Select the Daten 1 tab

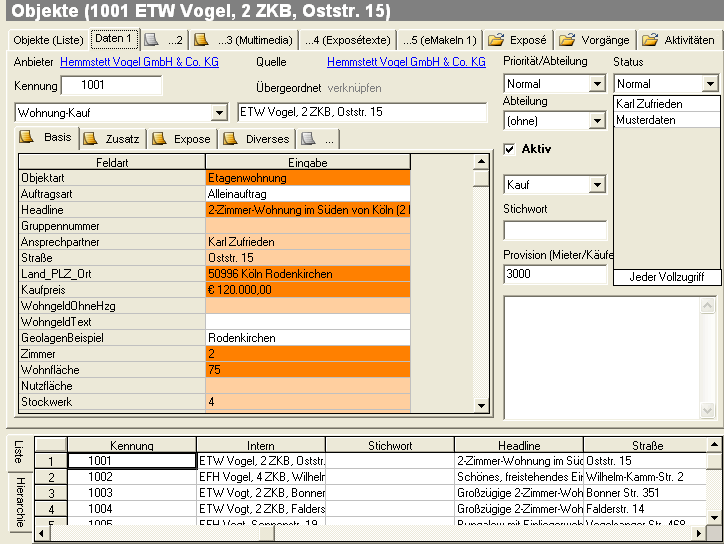coord(114,39)
